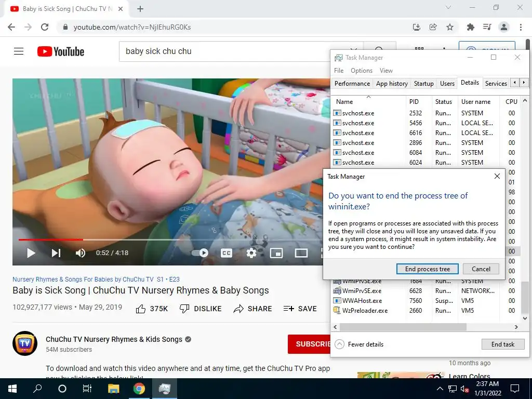The width and height of the screenshot is (532, 399).
Task: Open ChuChu TV channel avatar
Action: click(x=25, y=343)
